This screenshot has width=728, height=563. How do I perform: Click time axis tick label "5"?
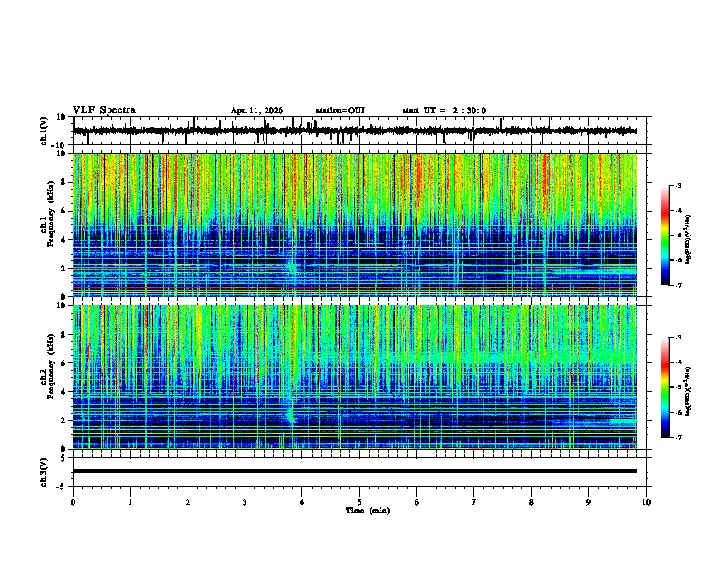(359, 502)
